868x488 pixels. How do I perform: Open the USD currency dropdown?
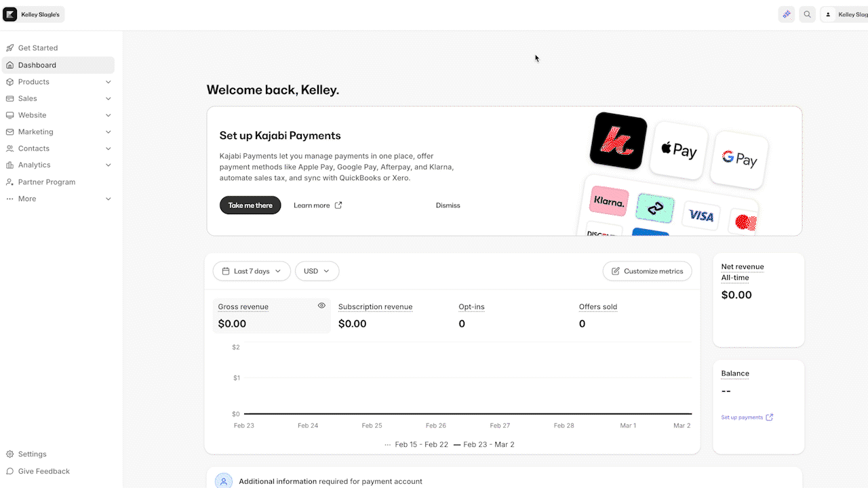pyautogui.click(x=317, y=271)
